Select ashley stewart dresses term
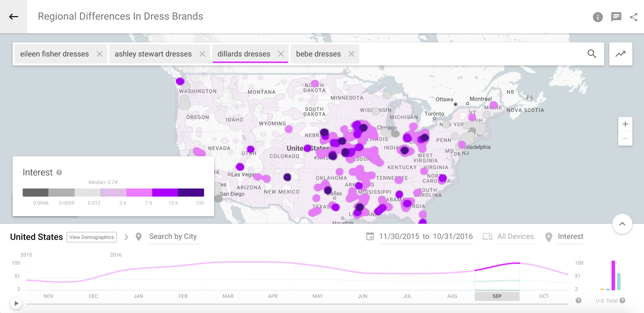This screenshot has height=313, width=644. pos(153,54)
